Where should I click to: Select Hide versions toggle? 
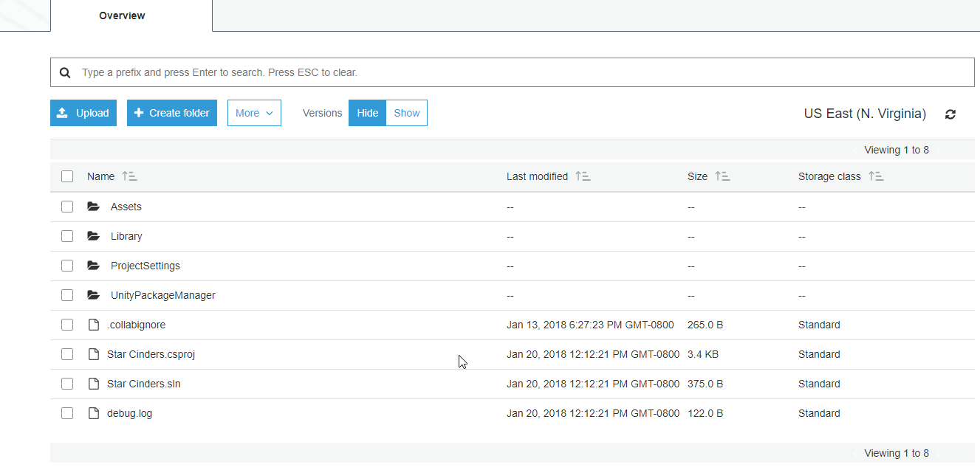(x=367, y=113)
